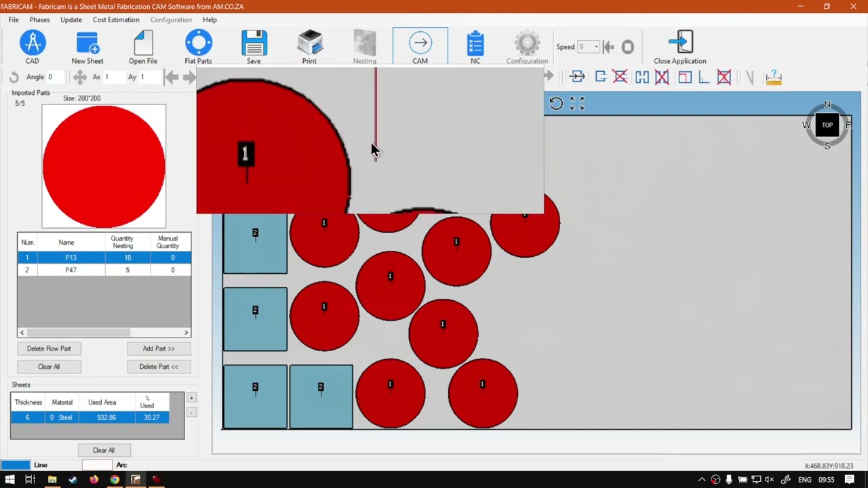Click the Ay input field
868x488 pixels.
tap(149, 77)
